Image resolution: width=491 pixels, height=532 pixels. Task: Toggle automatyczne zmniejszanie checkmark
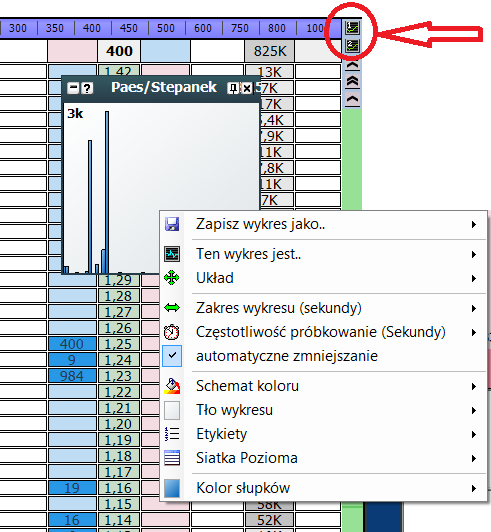pos(172,356)
